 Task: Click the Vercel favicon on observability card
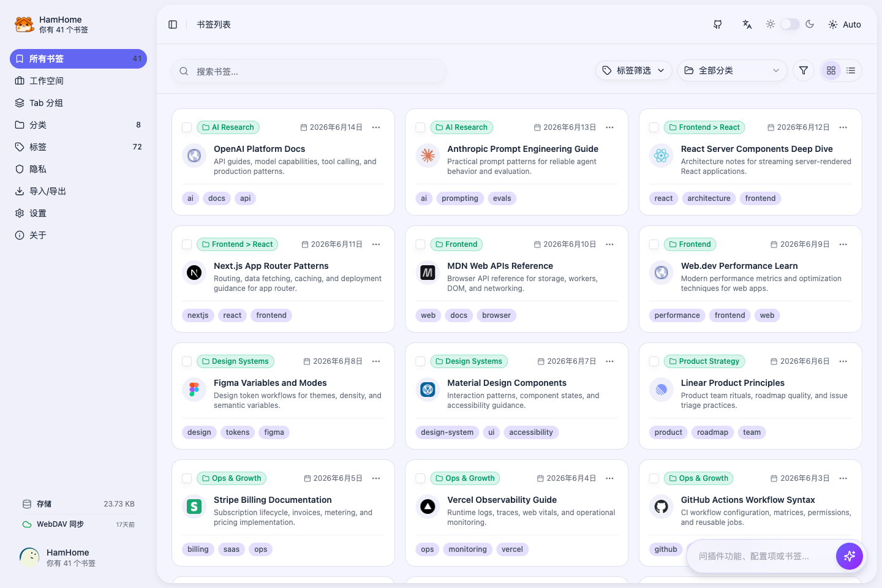coord(428,507)
